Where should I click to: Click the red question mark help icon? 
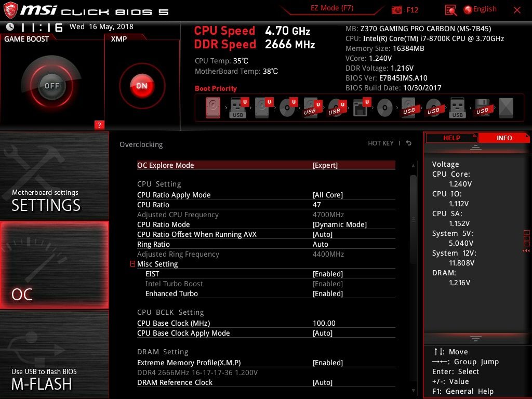pyautogui.click(x=99, y=125)
